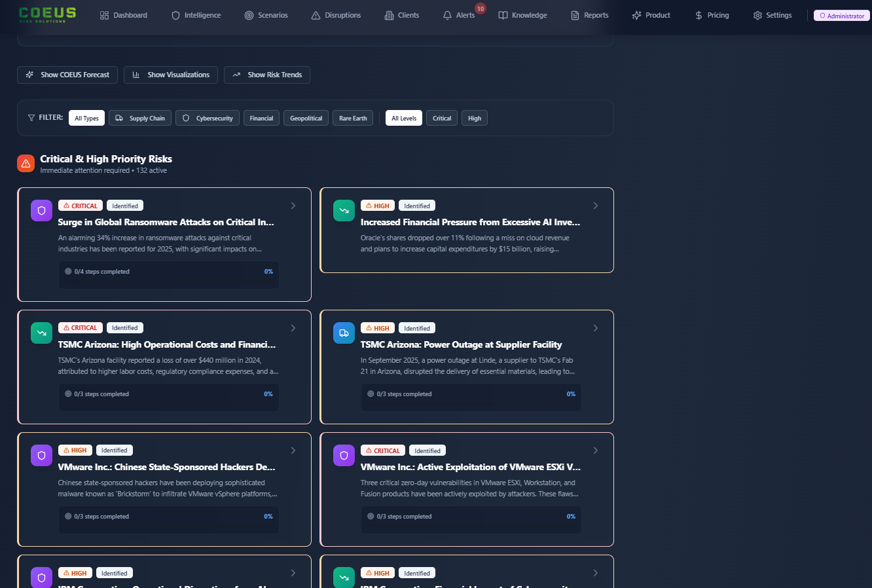Filter risks by Financial type
Viewport: 872px width, 588px height.
261,118
